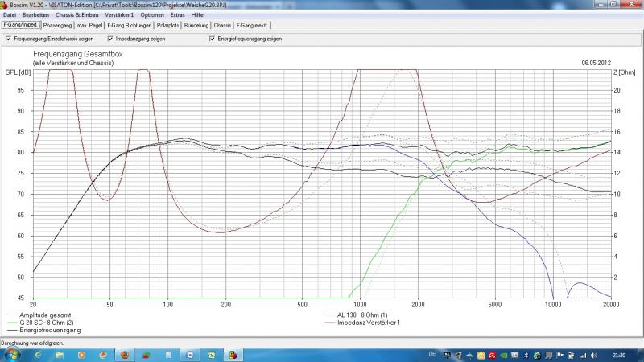Expand the Verstärker 1 menu

120,15
